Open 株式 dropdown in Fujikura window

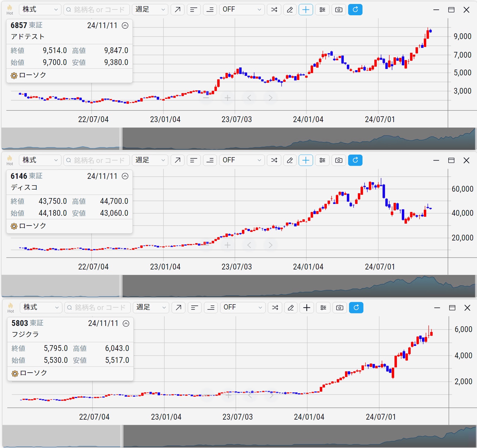[41, 308]
